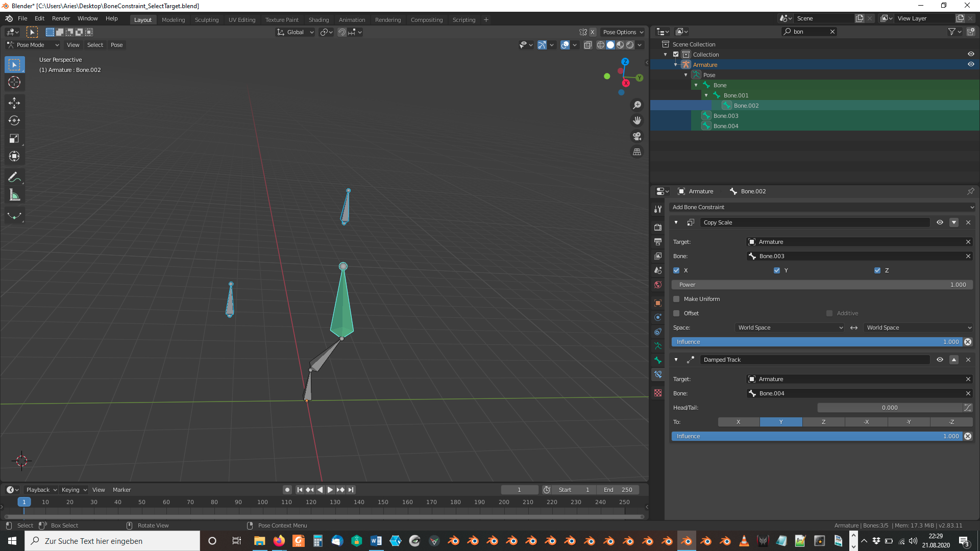Collapse the Damped Track constraint panel

pyautogui.click(x=676, y=360)
